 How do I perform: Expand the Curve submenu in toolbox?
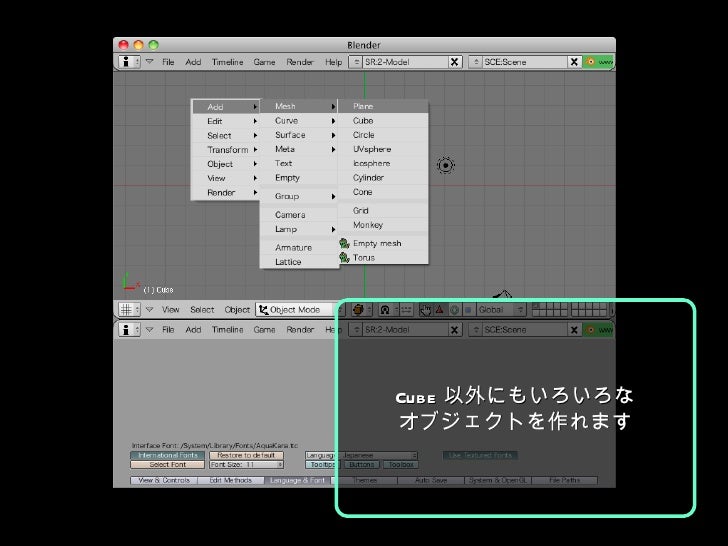[299, 121]
